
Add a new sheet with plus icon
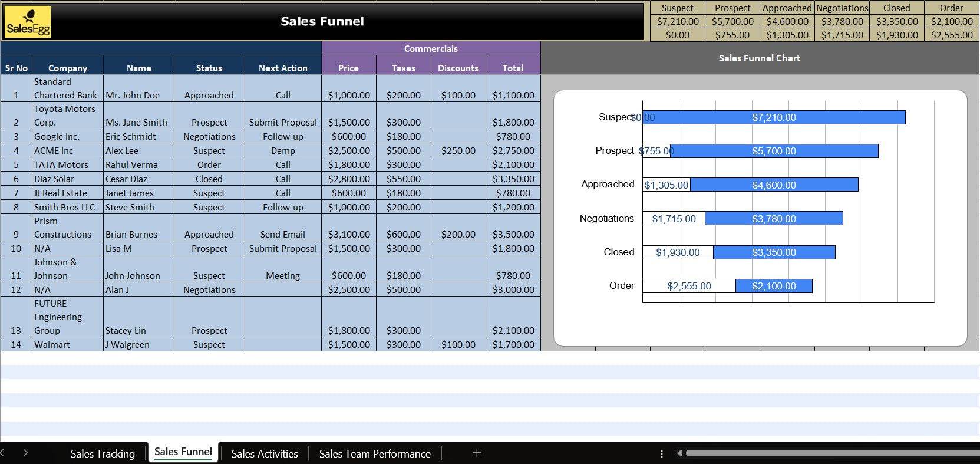point(477,453)
